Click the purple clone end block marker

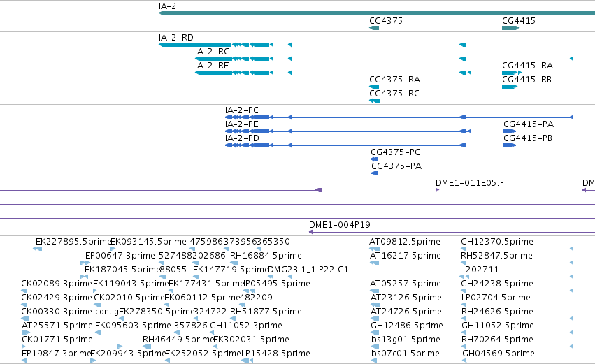point(319,190)
